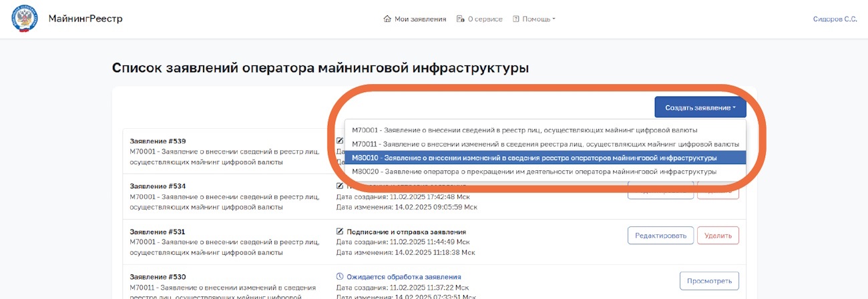This screenshot has height=299, width=868.
Task: Click edit icon of Заявление #531 status
Action: [x=340, y=232]
